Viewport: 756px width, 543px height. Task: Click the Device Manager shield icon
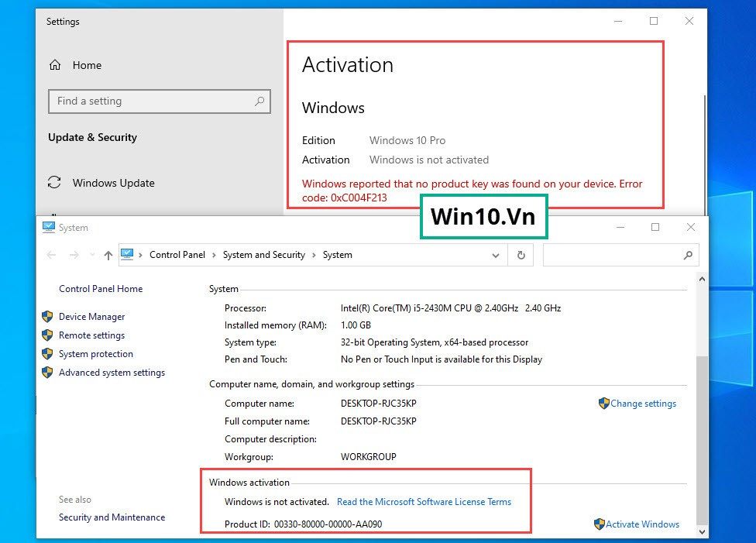(47, 317)
